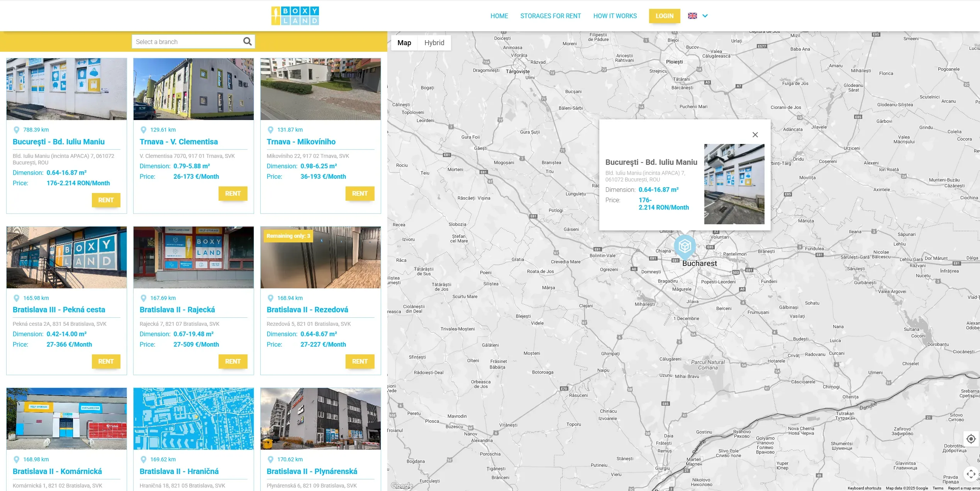Open Bratislava III - Pekná cesta title link
The width and height of the screenshot is (980, 491).
[x=59, y=310]
